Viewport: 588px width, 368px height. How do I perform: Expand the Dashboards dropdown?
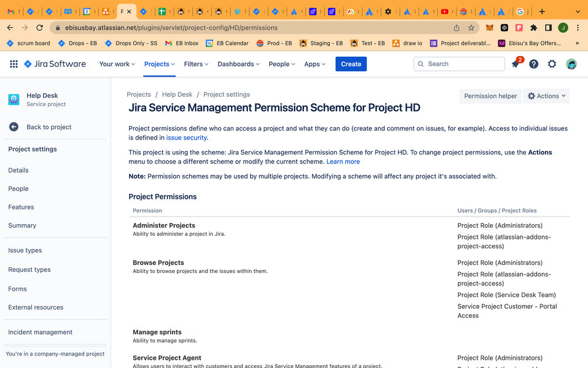point(239,64)
